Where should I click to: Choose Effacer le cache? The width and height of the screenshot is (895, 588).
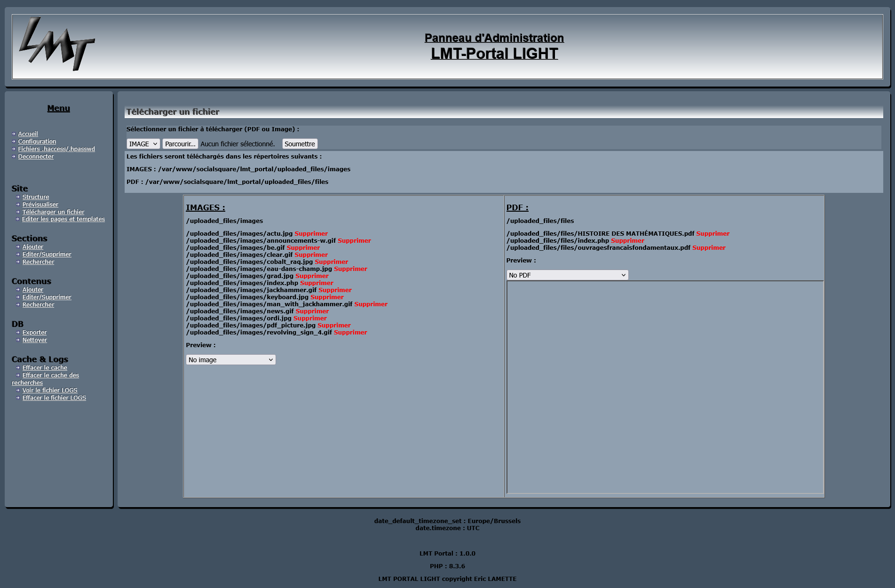coord(45,368)
